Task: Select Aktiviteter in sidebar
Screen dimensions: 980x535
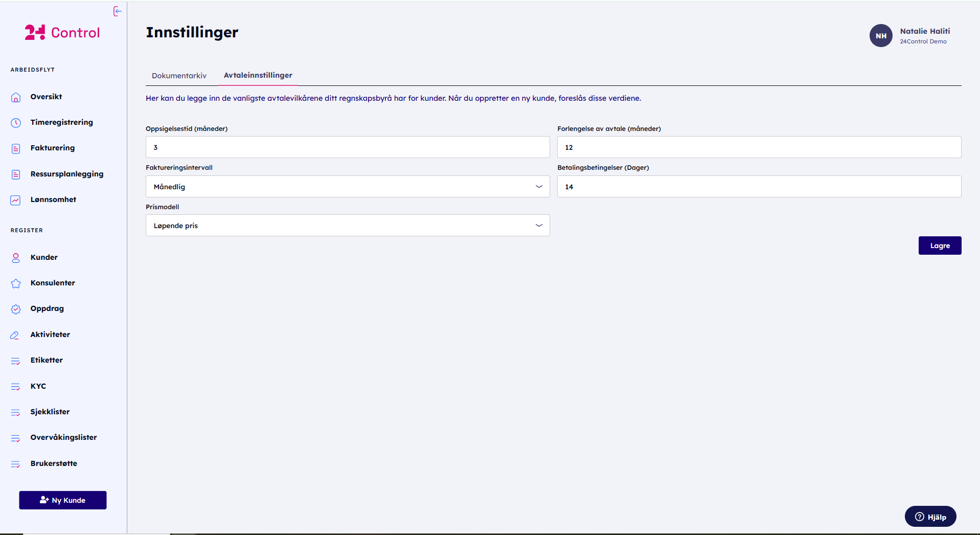Action: point(50,335)
